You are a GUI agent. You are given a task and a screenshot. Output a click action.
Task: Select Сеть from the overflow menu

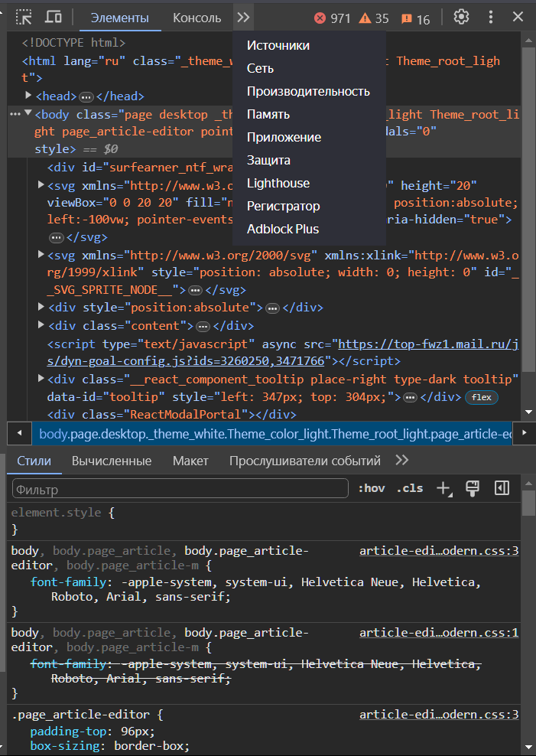pos(309,68)
